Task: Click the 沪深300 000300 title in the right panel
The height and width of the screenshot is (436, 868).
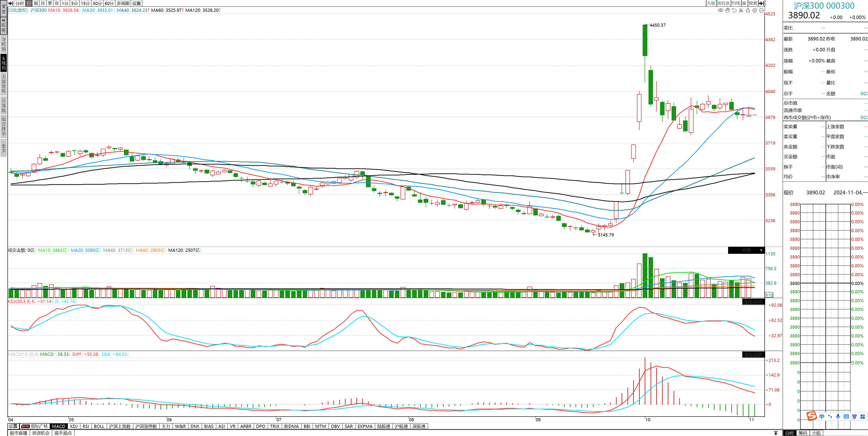Action: coord(824,6)
